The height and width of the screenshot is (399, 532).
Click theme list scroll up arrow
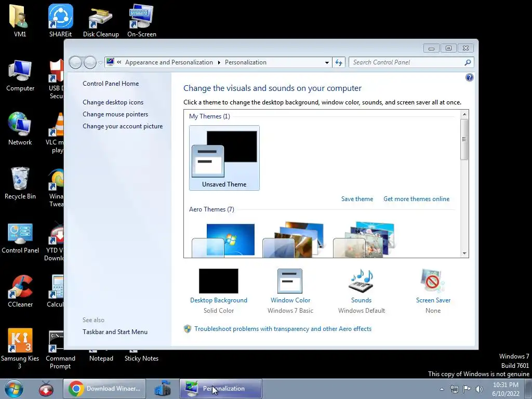pos(464,114)
